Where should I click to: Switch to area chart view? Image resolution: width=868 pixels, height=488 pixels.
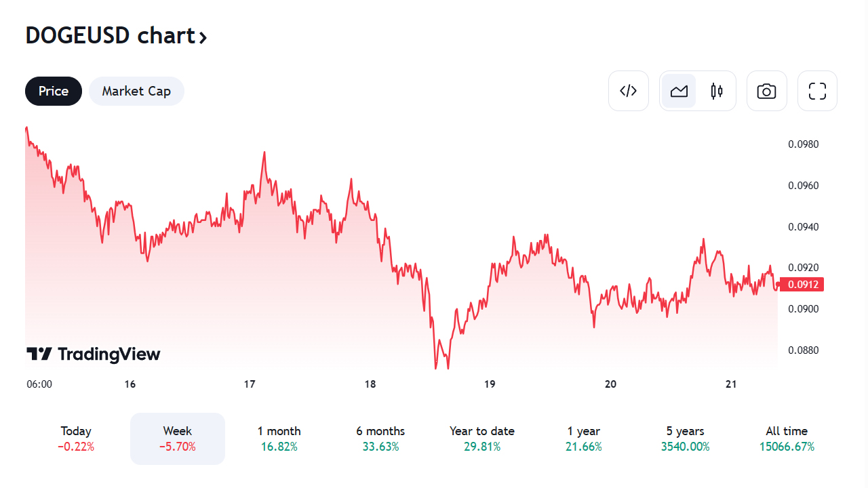point(679,91)
